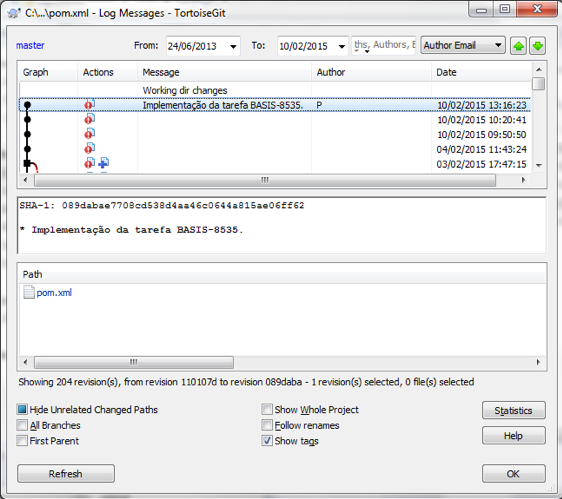Screen dimensions: 562x499
Task: Uncheck the Show tags checkbox
Action: (267, 441)
